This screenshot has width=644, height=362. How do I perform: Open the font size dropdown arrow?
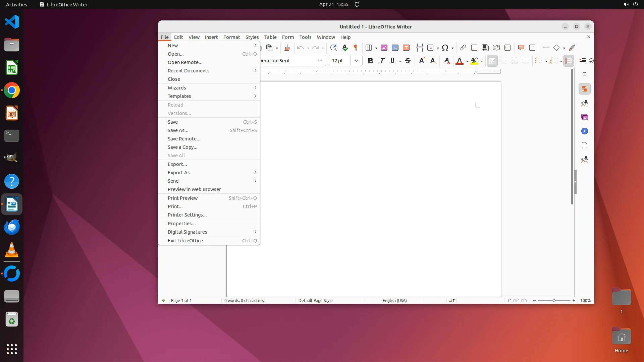357,61
